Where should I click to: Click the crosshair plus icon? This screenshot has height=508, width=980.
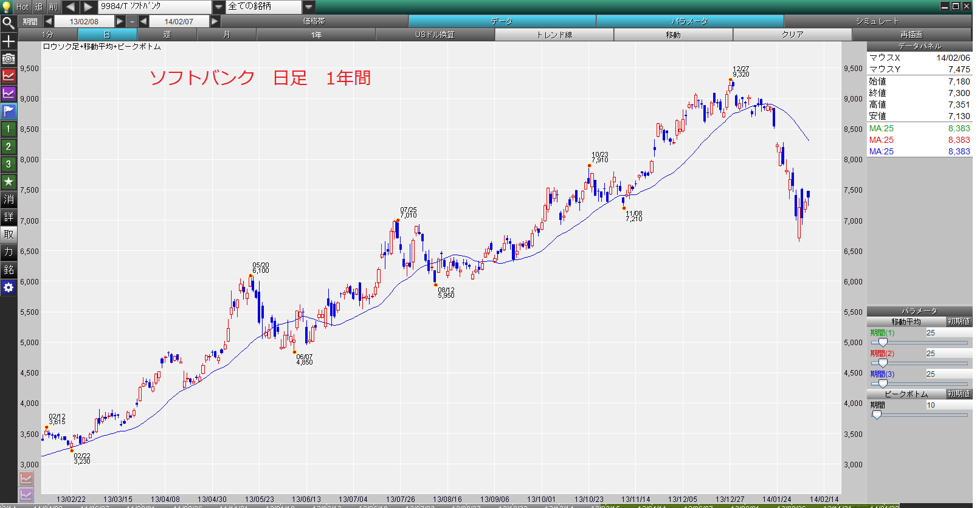tap(9, 41)
